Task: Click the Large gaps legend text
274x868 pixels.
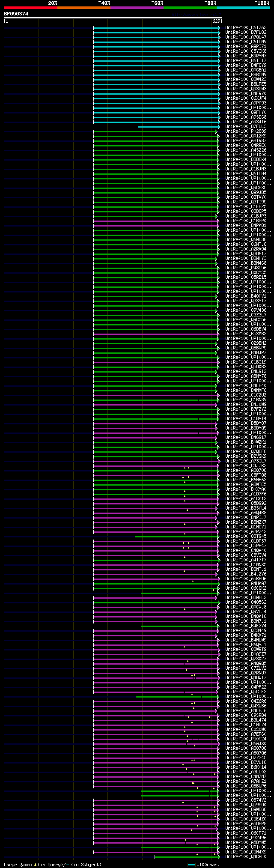Action: click(53, 865)
